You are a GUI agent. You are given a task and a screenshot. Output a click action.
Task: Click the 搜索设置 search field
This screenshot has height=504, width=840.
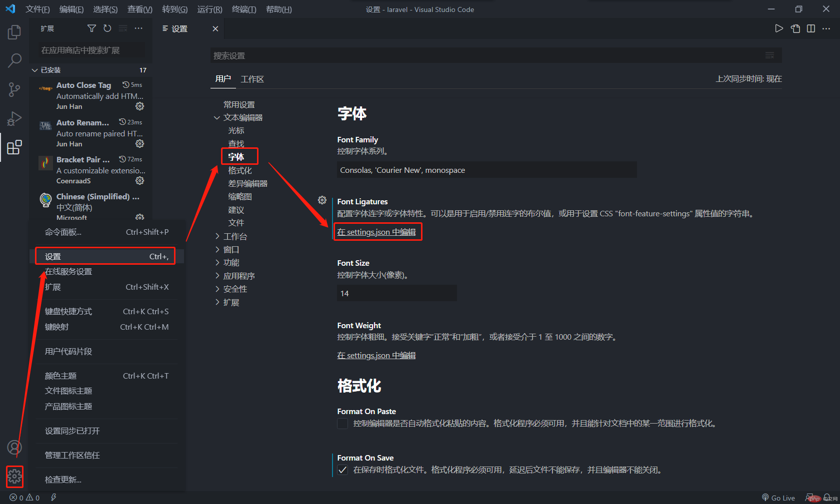pyautogui.click(x=496, y=55)
